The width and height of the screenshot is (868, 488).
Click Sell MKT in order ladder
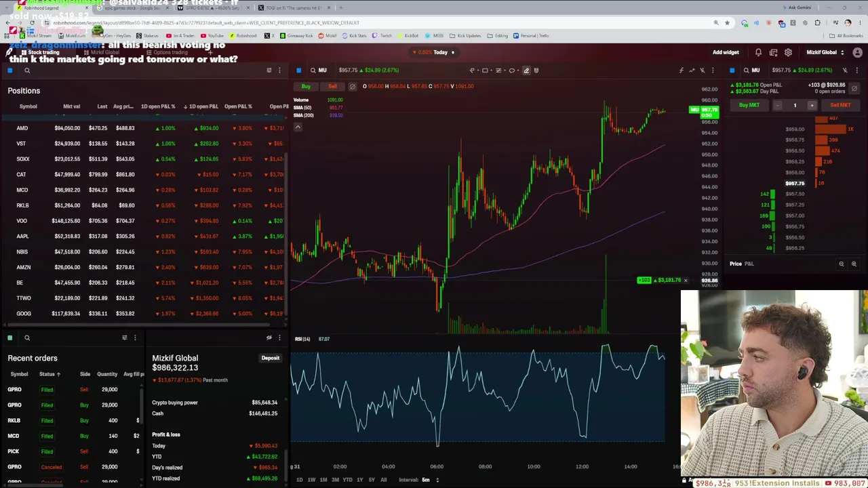[x=840, y=105]
